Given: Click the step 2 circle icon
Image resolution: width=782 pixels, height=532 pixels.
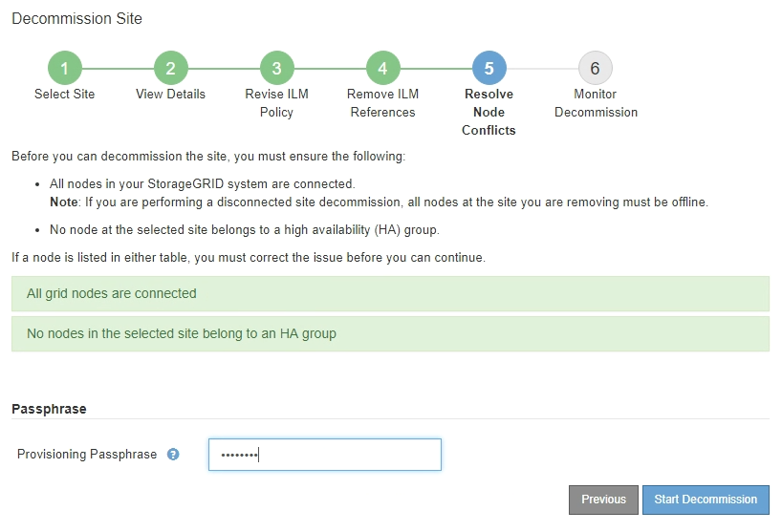Looking at the screenshot, I should pyautogui.click(x=171, y=69).
